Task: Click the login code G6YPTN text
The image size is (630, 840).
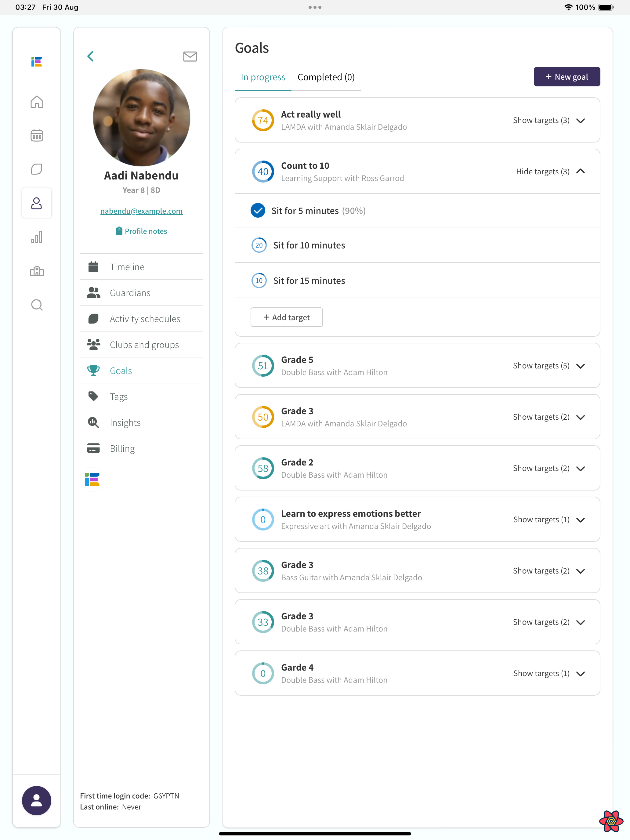Action: click(166, 795)
